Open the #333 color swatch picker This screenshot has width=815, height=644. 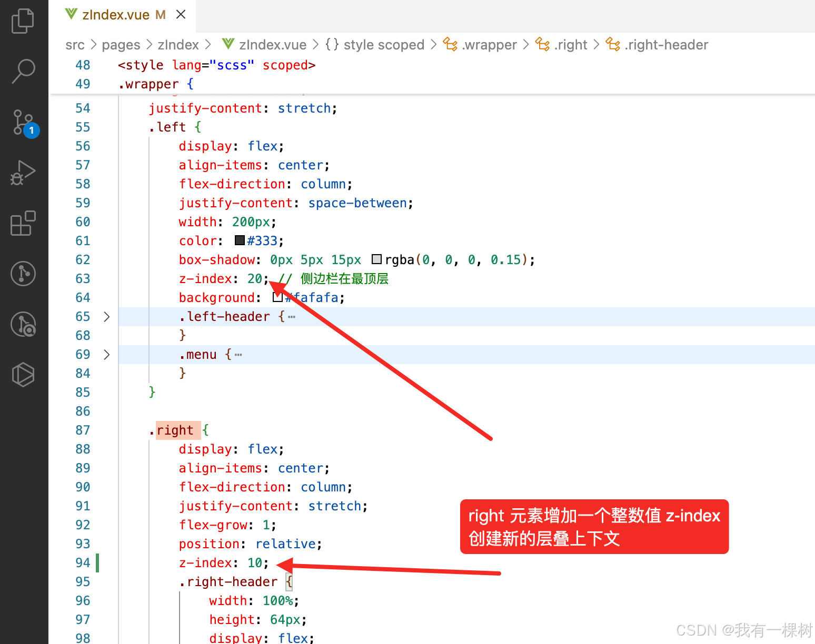click(x=240, y=240)
